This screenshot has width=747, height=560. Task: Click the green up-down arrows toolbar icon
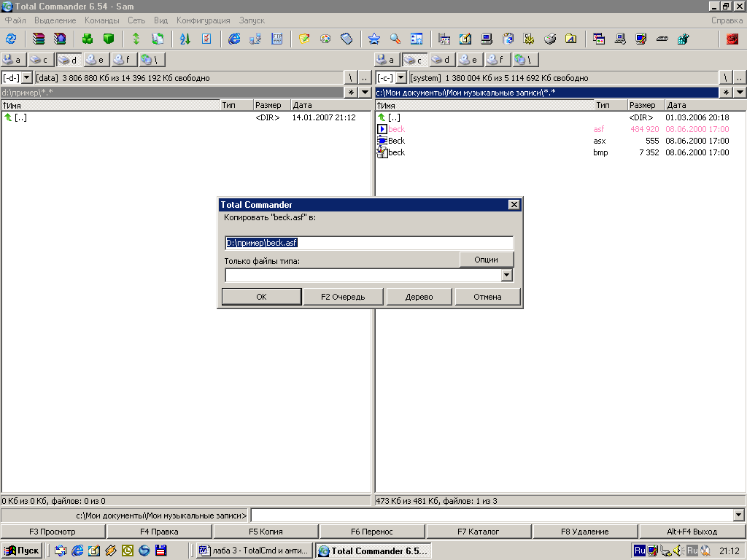click(136, 39)
